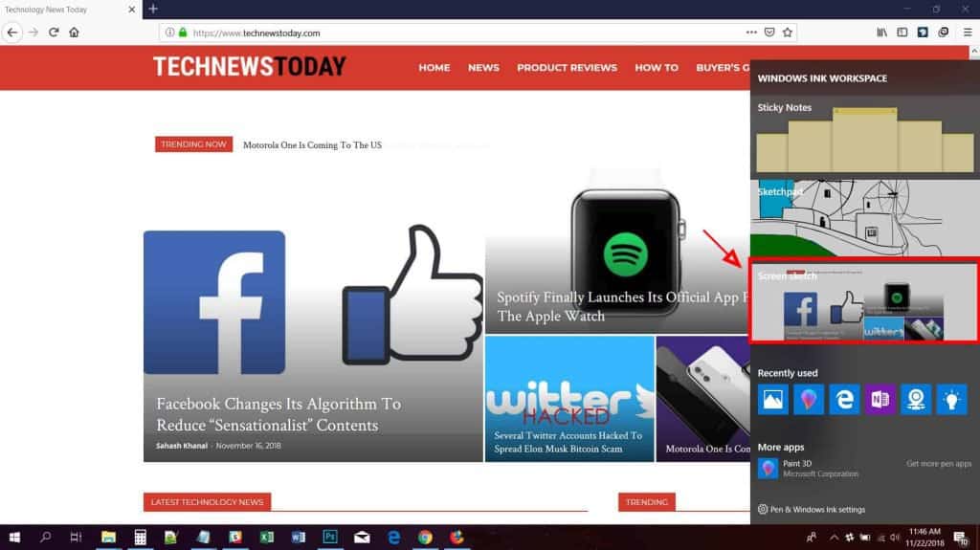Open a new browser tab
Image resolution: width=980 pixels, height=550 pixels.
pos(153,9)
